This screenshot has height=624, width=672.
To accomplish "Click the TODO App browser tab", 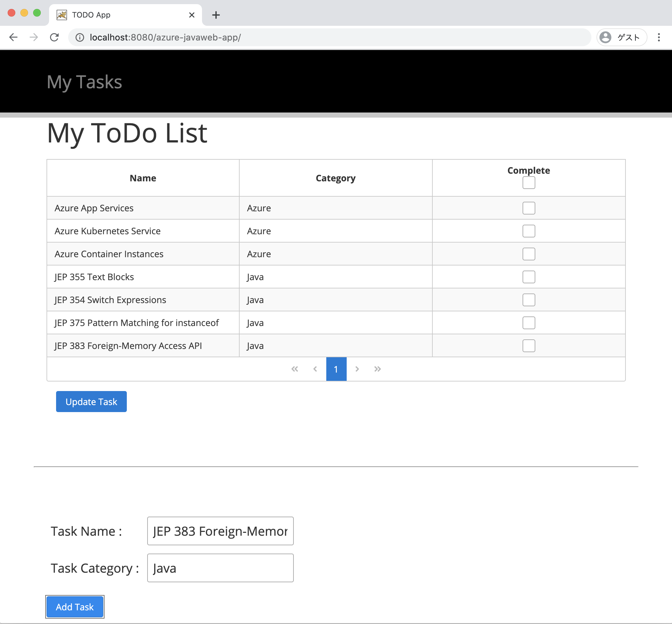I will (124, 15).
